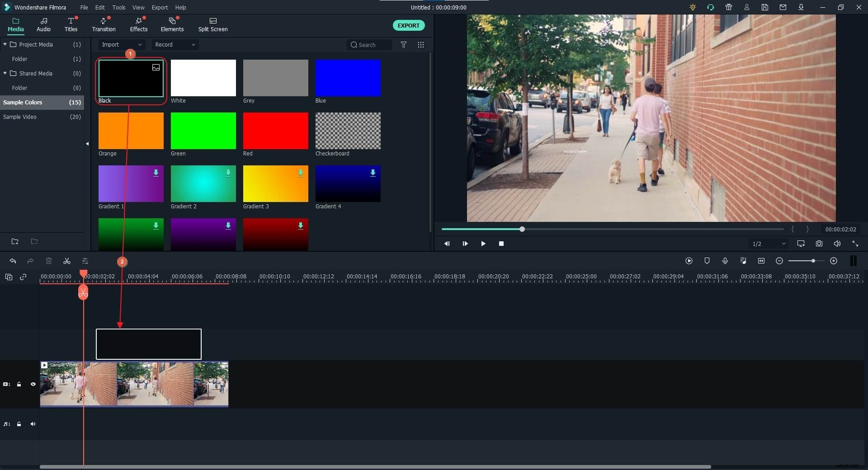868x470 pixels.
Task: Change preview playback quality from 1/2
Action: pyautogui.click(x=768, y=244)
